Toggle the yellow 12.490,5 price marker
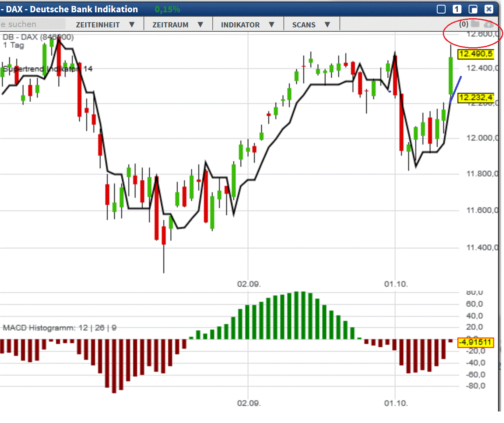Viewport: 504px width, 423px height. [475, 54]
